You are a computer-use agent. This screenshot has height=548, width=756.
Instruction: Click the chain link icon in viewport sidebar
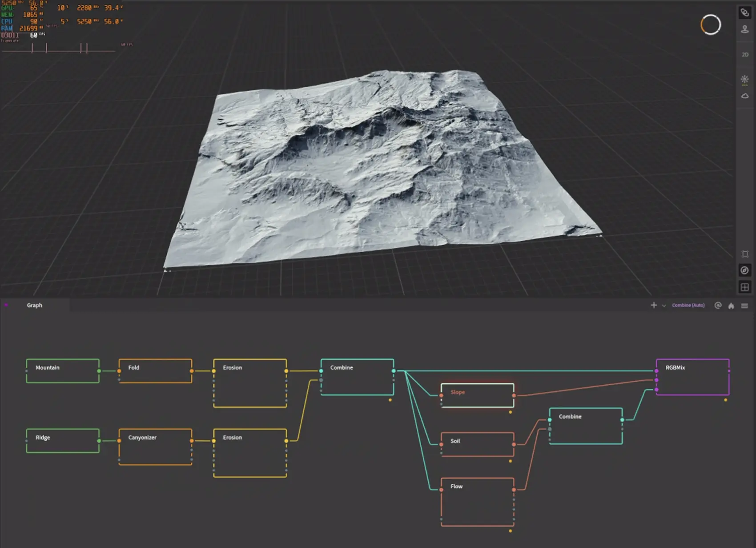click(x=744, y=12)
